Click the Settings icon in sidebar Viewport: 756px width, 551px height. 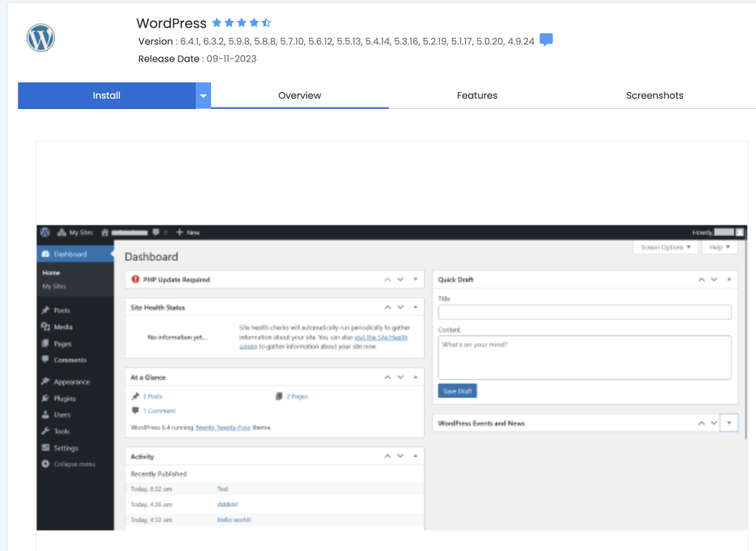coord(45,448)
